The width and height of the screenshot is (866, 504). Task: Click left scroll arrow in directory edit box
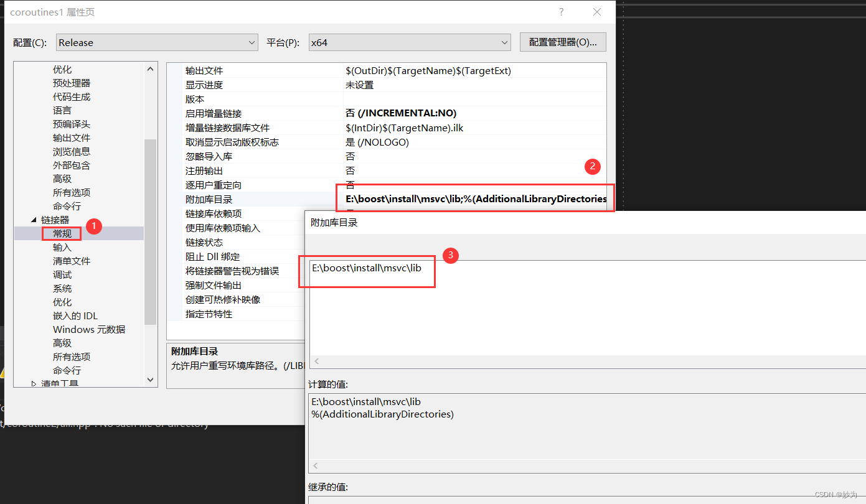pyautogui.click(x=316, y=361)
